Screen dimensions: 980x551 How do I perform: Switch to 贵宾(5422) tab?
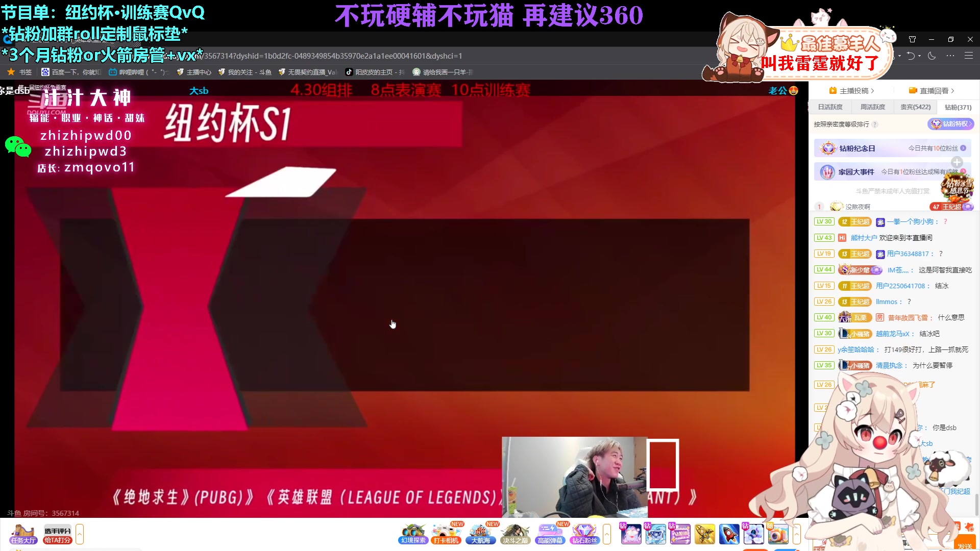coord(915,107)
